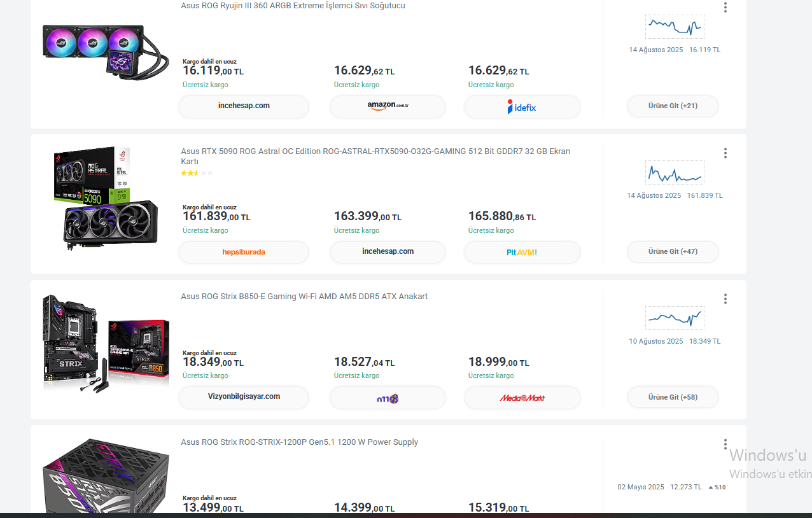Click Ürüne Git (+58) button
Image resolution: width=812 pixels, height=518 pixels.
(x=673, y=398)
